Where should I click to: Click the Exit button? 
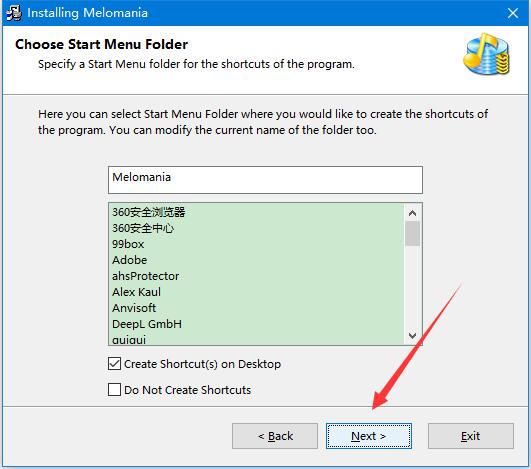coord(471,436)
